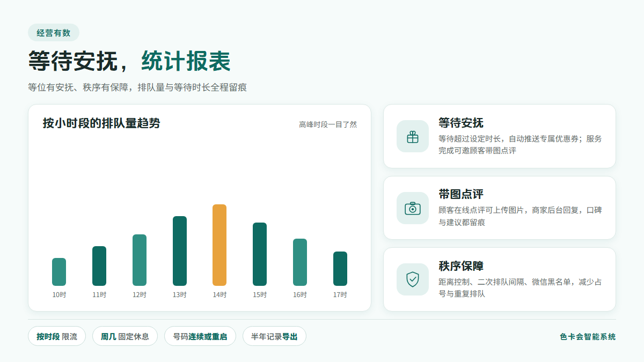Click the 16时 axis label
Viewport: 644px width, 362px height.
tap(300, 295)
